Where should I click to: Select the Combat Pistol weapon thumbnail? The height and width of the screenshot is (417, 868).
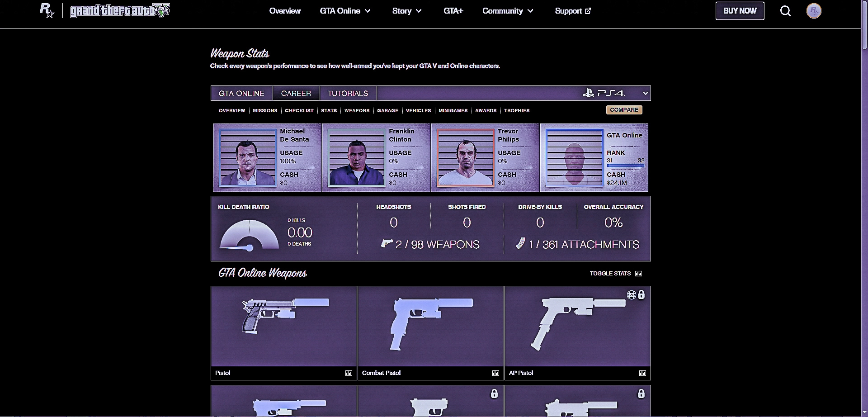[430, 326]
